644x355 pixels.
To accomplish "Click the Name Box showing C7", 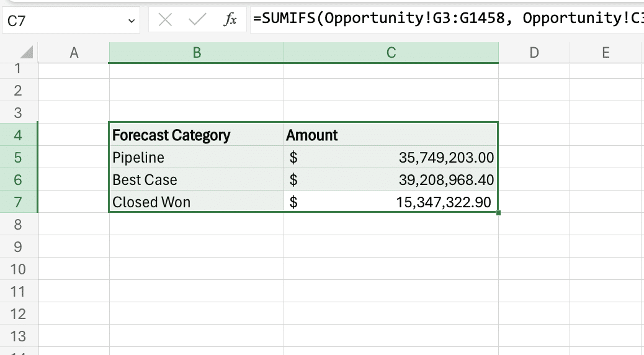I will (62, 20).
